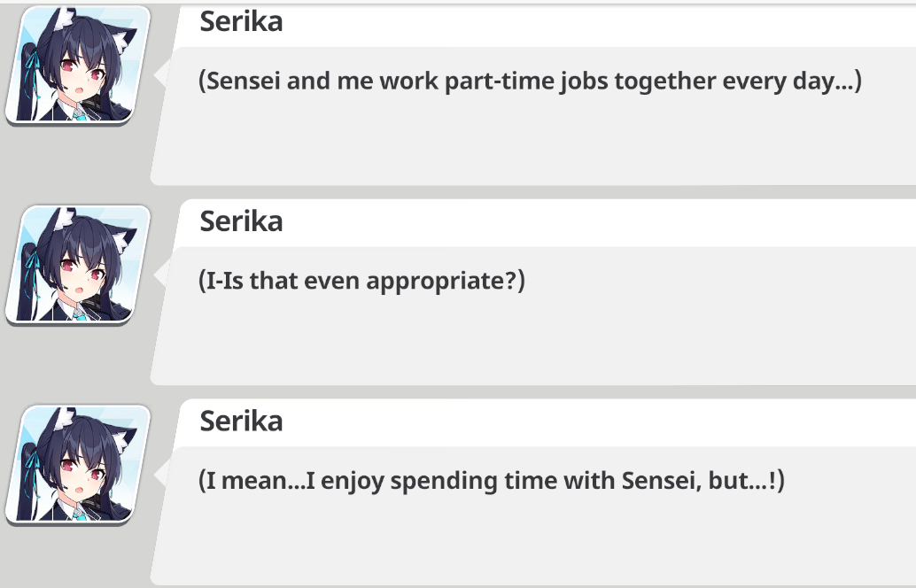Click the gray divider between the first two bubbles
This screenshot has width=916, height=588.
(532, 192)
